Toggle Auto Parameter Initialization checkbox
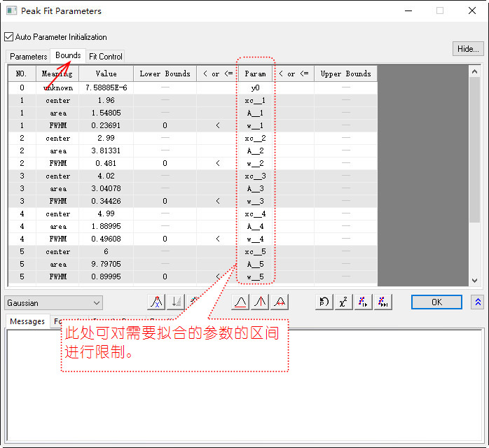The height and width of the screenshot is (448, 489). (9, 37)
